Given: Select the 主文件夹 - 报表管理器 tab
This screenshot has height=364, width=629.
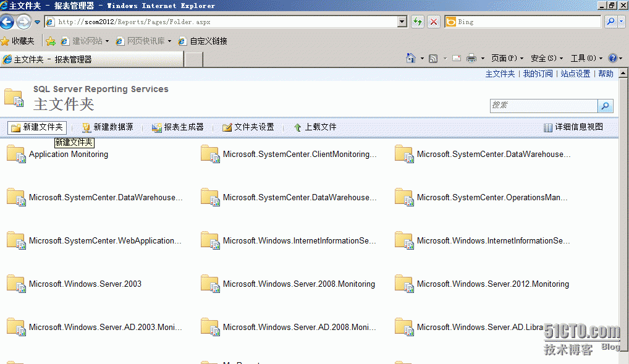Looking at the screenshot, I should click(92, 59).
